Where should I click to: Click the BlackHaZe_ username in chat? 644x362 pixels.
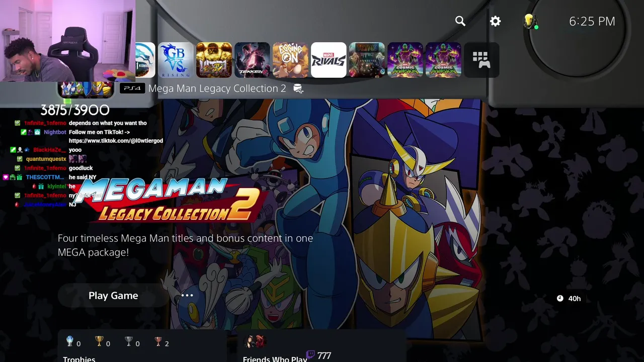(x=49, y=150)
